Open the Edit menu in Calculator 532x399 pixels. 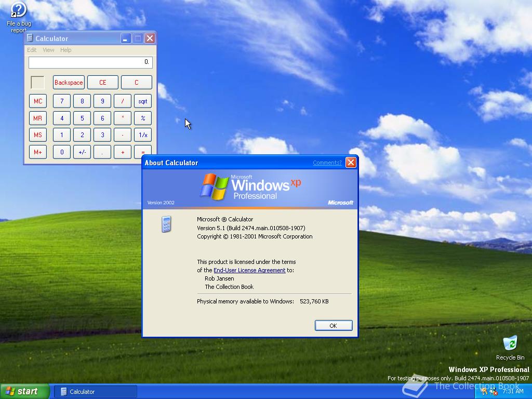[x=32, y=50]
